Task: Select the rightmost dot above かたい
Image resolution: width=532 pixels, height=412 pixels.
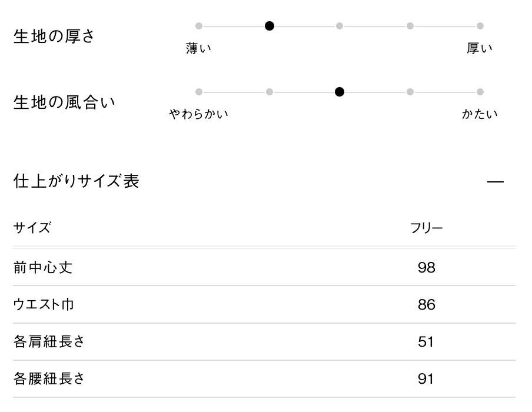Action: point(480,92)
